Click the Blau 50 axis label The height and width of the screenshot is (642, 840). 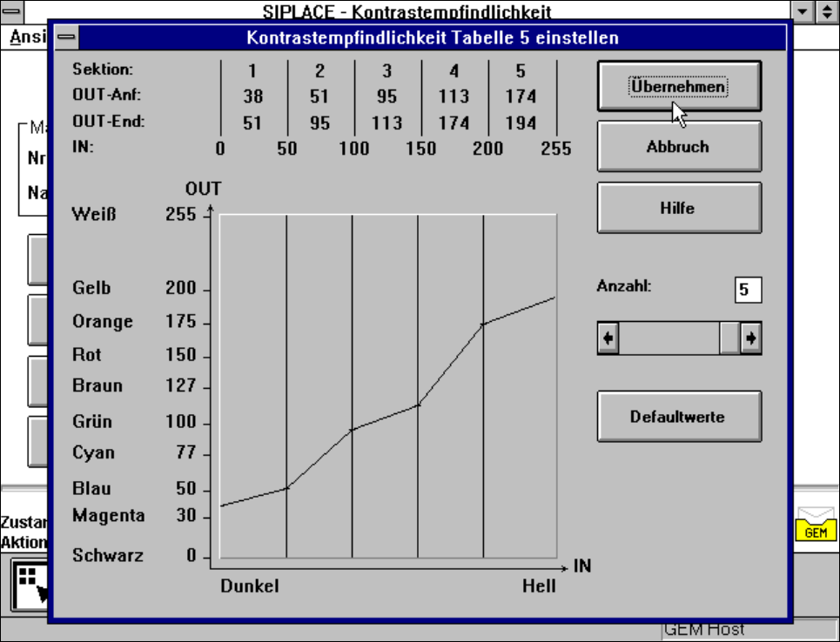point(134,488)
